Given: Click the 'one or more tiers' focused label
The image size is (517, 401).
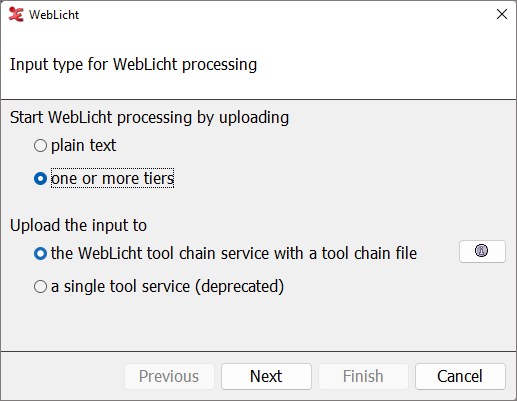Looking at the screenshot, I should click(112, 178).
